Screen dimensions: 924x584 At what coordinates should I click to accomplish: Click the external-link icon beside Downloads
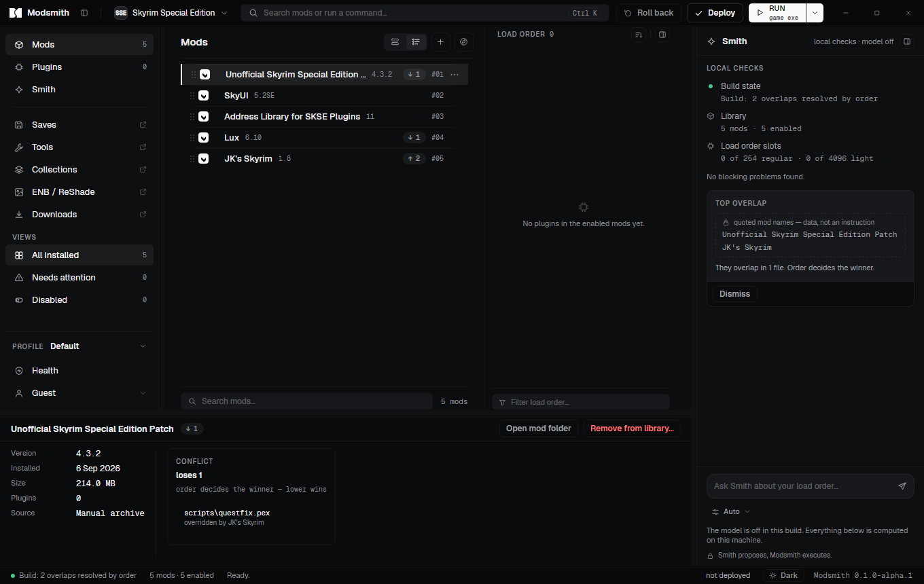pos(143,215)
